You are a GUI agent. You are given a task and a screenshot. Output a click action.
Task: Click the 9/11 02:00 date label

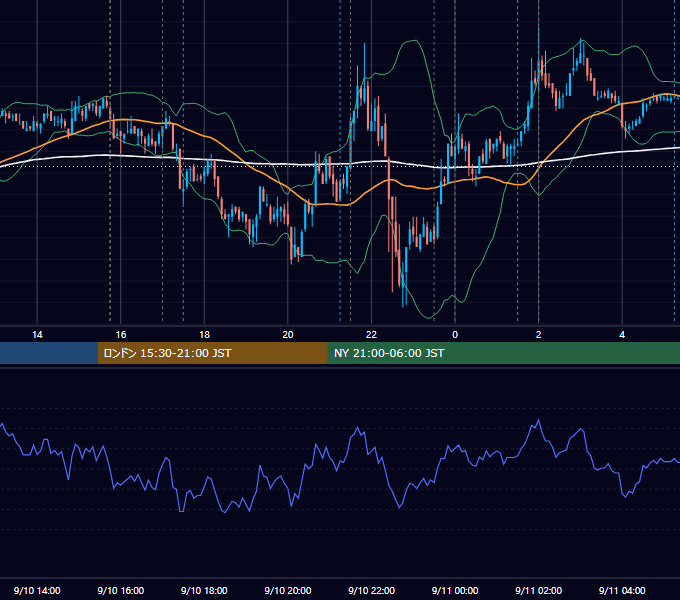click(x=539, y=590)
